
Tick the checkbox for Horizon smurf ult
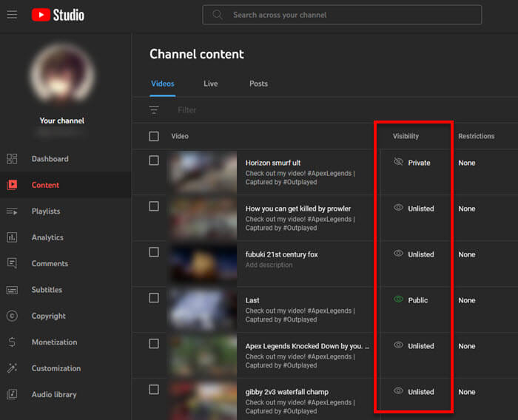tap(154, 160)
